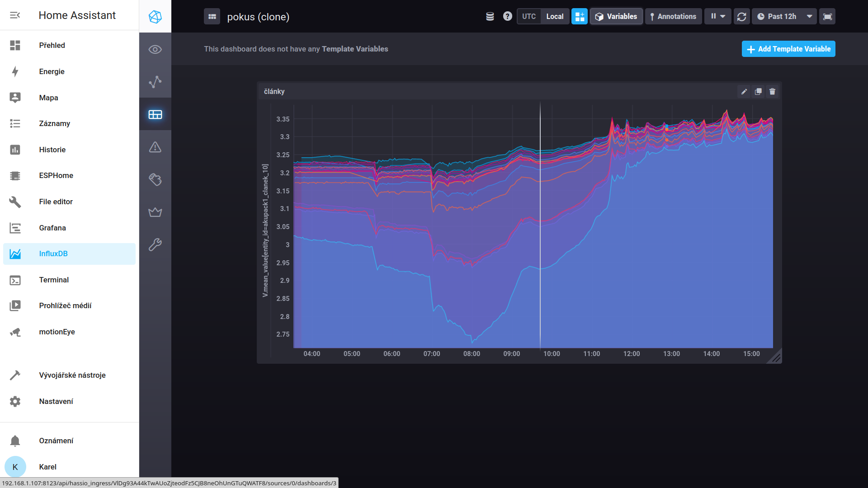868x488 pixels.
Task: Expand the pause auto-refresh interval dropdown
Action: tap(717, 17)
